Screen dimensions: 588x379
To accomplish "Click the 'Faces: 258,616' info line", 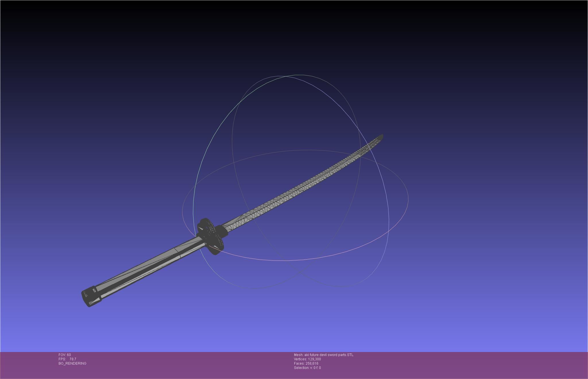I will click(306, 363).
